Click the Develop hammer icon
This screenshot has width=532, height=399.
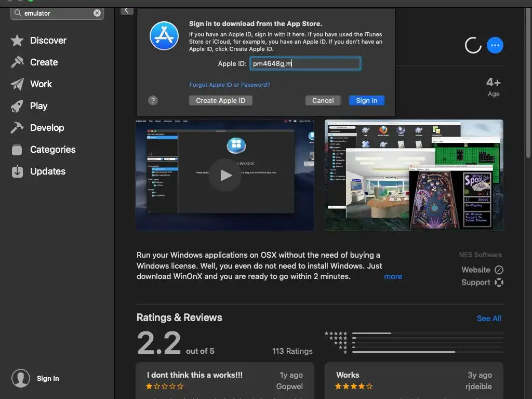point(17,128)
